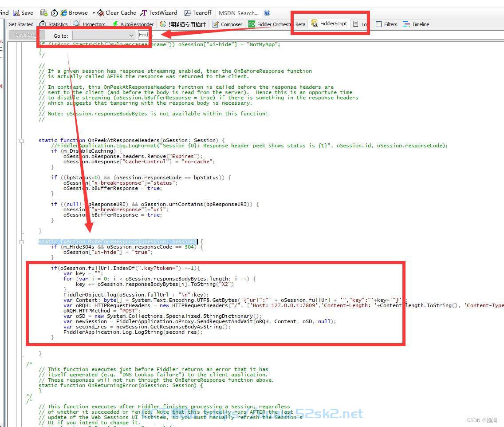This screenshot has height=427, width=504.
Task: Click the 'FiddlerObject.log' code line
Action: [136, 295]
